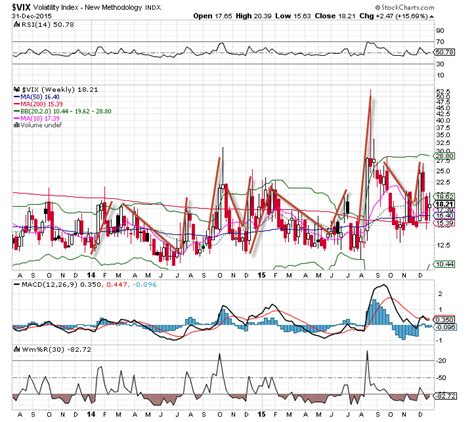Click year label '15' under the price chart
This screenshot has height=422, width=474.
[x=262, y=275]
